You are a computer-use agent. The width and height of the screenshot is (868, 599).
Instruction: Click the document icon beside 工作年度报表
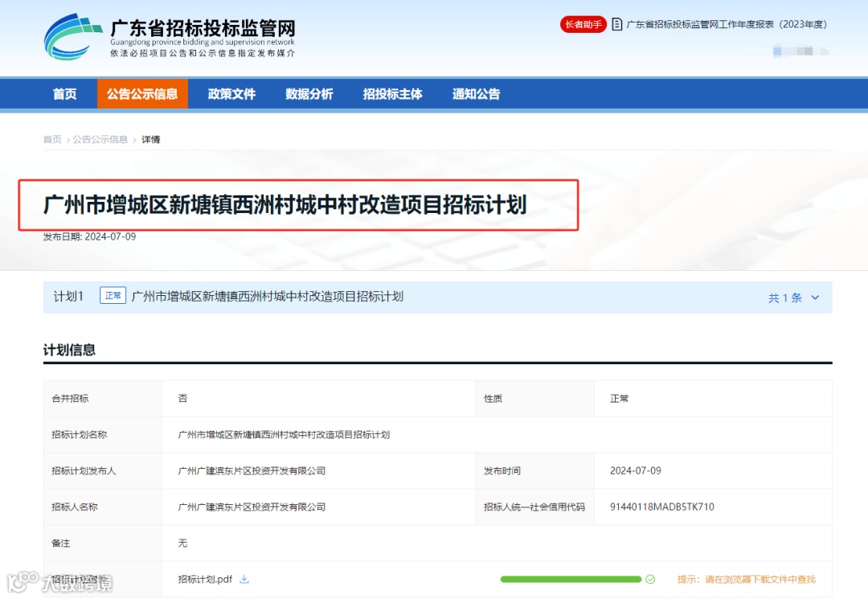[616, 24]
